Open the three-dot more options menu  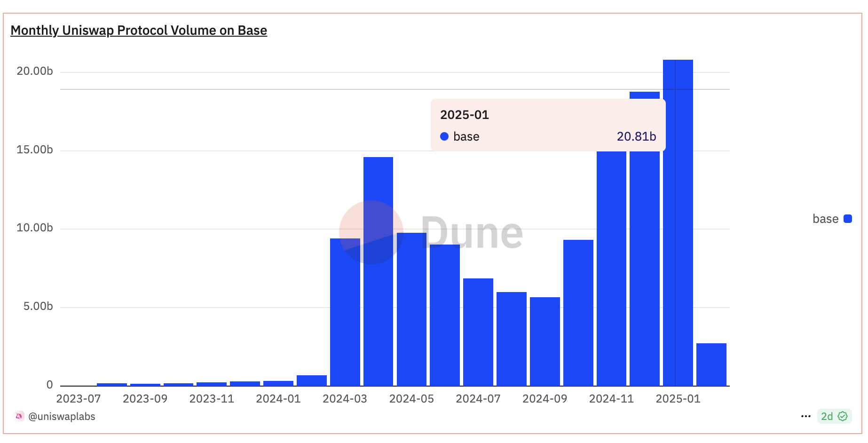[805, 416]
